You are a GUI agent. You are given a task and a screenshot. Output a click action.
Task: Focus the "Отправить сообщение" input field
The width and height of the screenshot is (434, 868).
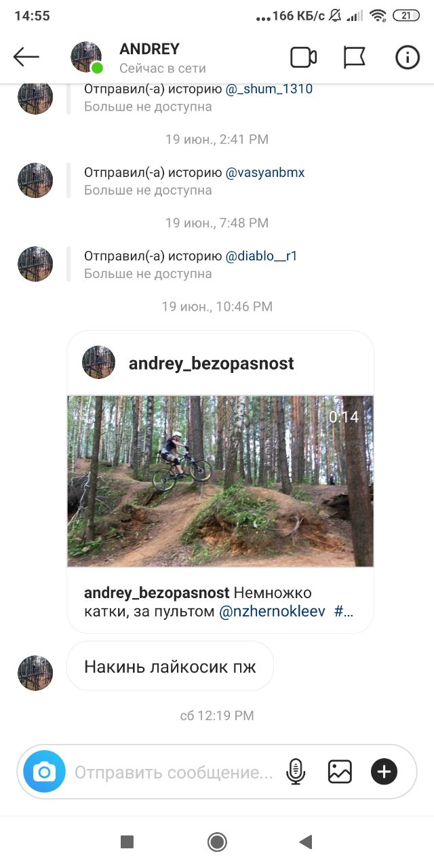point(174,772)
